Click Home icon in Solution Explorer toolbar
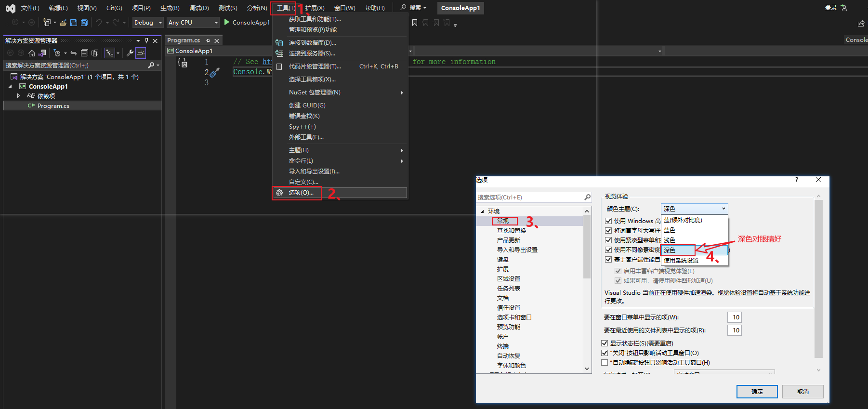Viewport: 868px width, 409px height. coord(32,53)
